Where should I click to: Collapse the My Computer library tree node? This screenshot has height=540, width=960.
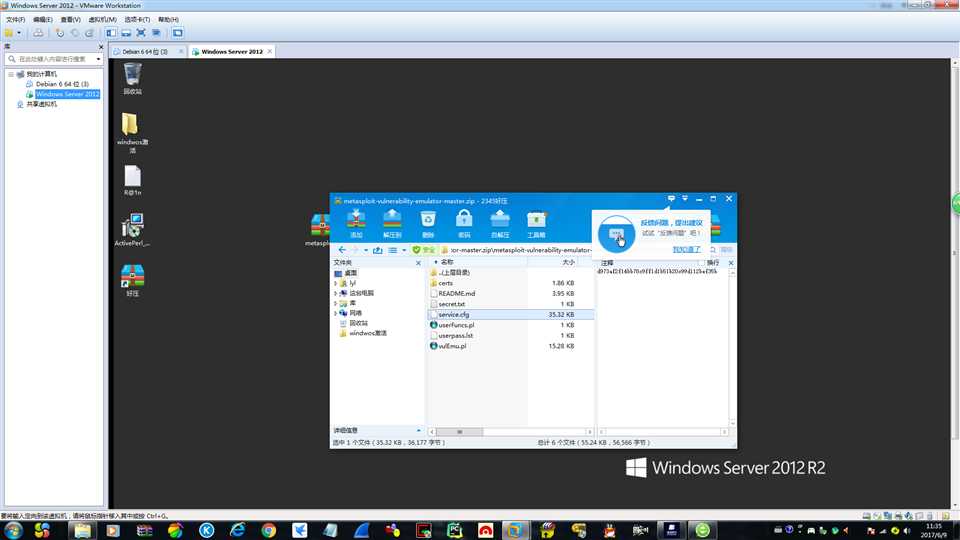(10, 74)
